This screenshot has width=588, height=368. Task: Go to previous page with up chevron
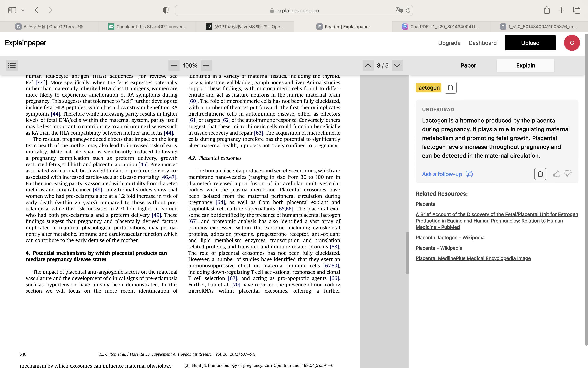368,65
